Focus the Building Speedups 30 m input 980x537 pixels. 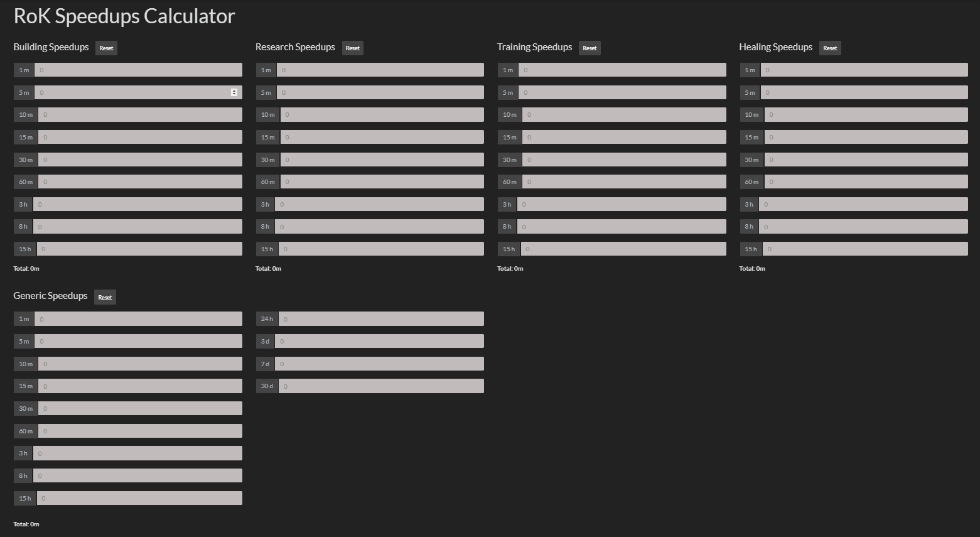(x=140, y=160)
